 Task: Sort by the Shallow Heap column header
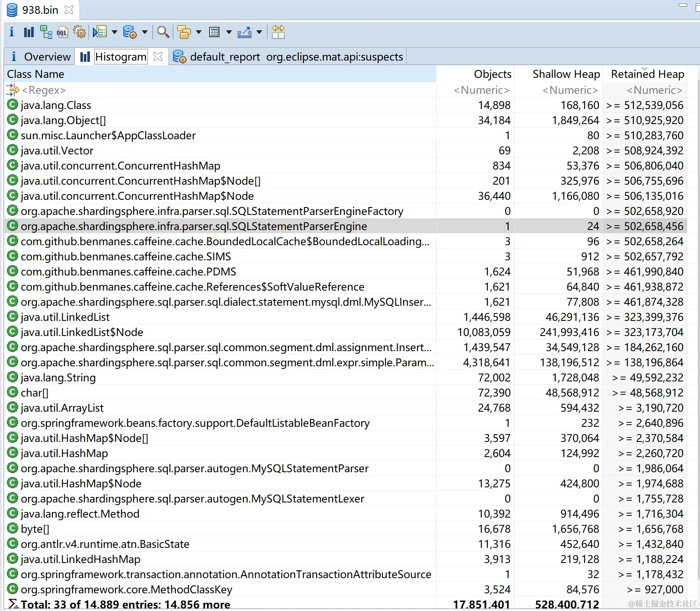(558, 74)
